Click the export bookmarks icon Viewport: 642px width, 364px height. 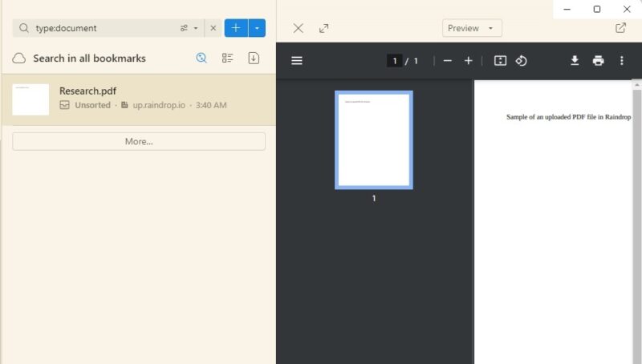[x=254, y=58]
